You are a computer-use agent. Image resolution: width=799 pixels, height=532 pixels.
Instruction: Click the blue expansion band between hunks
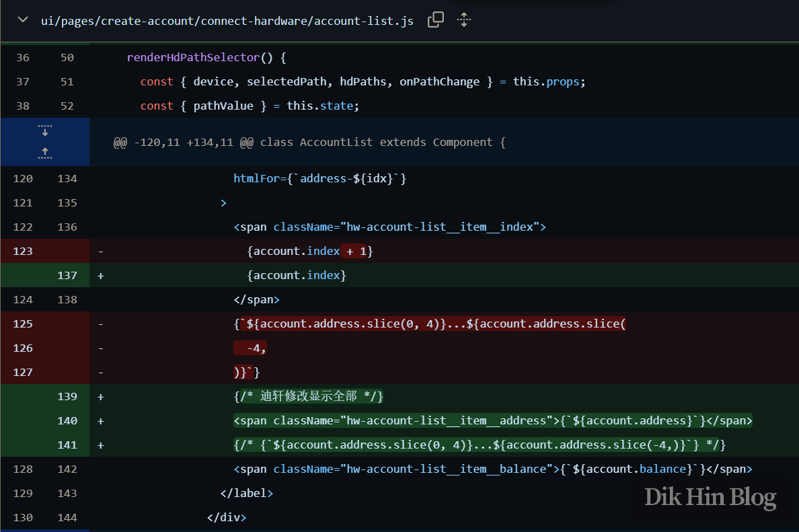click(44, 142)
